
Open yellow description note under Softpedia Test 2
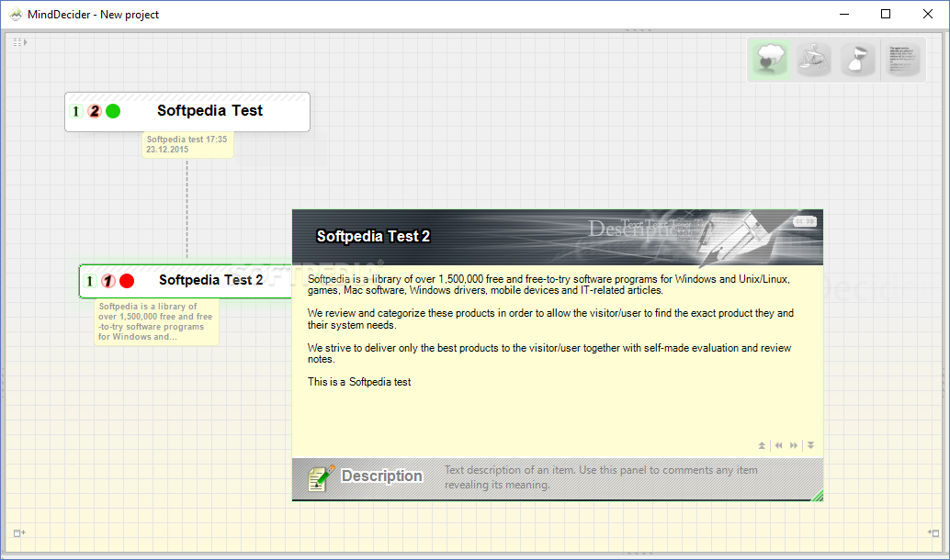(x=156, y=322)
